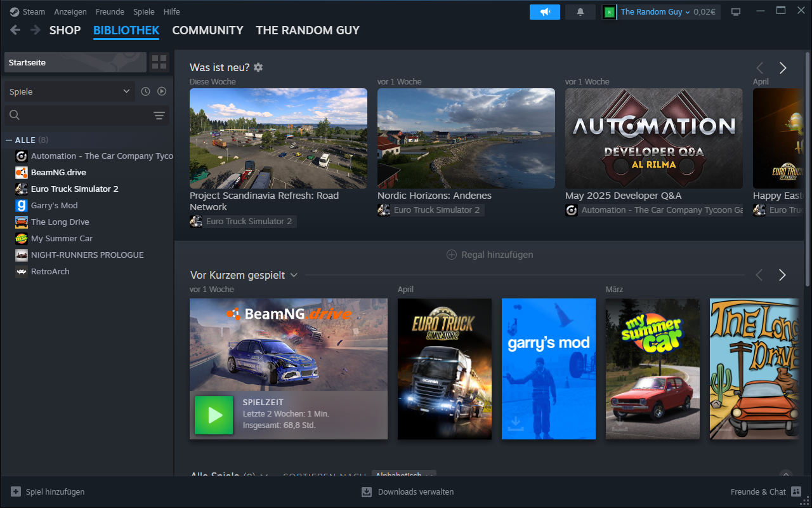Open garry's mod game cover
The image size is (812, 508).
coord(549,369)
